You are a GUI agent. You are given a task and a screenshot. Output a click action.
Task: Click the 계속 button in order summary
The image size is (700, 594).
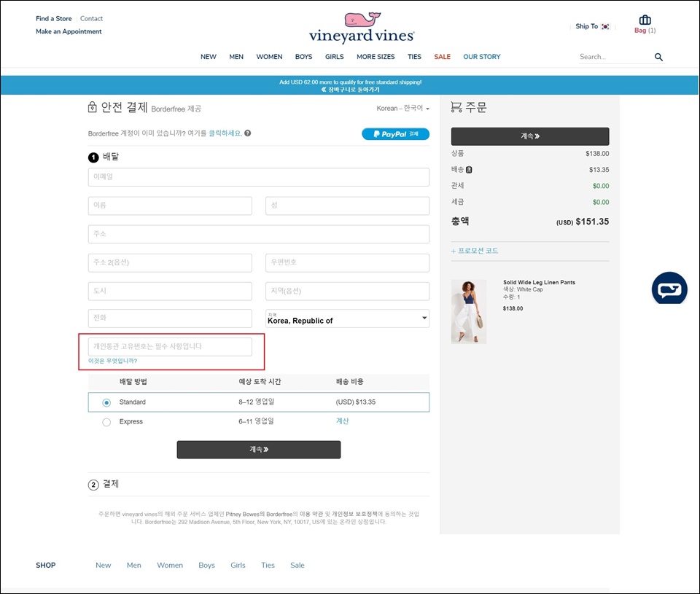coord(530,136)
